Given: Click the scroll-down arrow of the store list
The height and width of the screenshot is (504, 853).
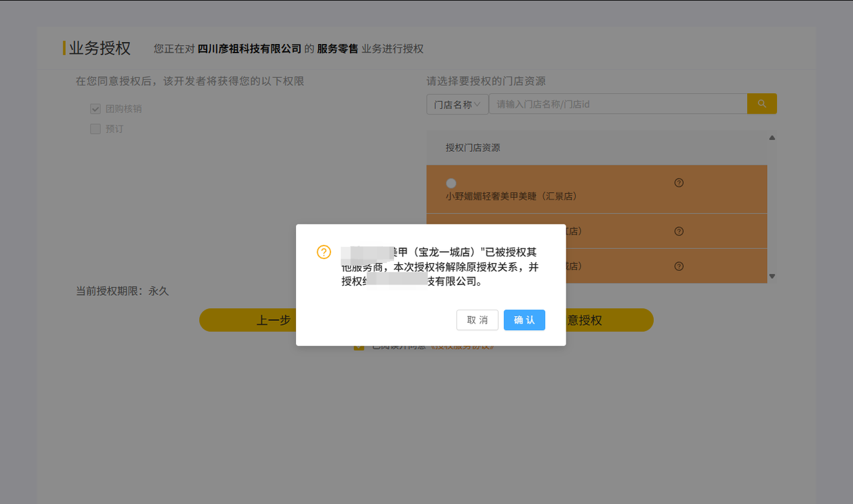Looking at the screenshot, I should point(772,276).
